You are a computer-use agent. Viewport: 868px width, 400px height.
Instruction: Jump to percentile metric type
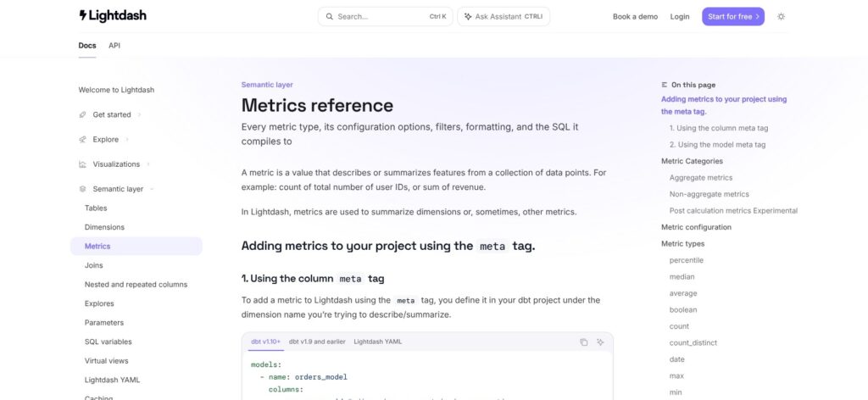pos(687,260)
